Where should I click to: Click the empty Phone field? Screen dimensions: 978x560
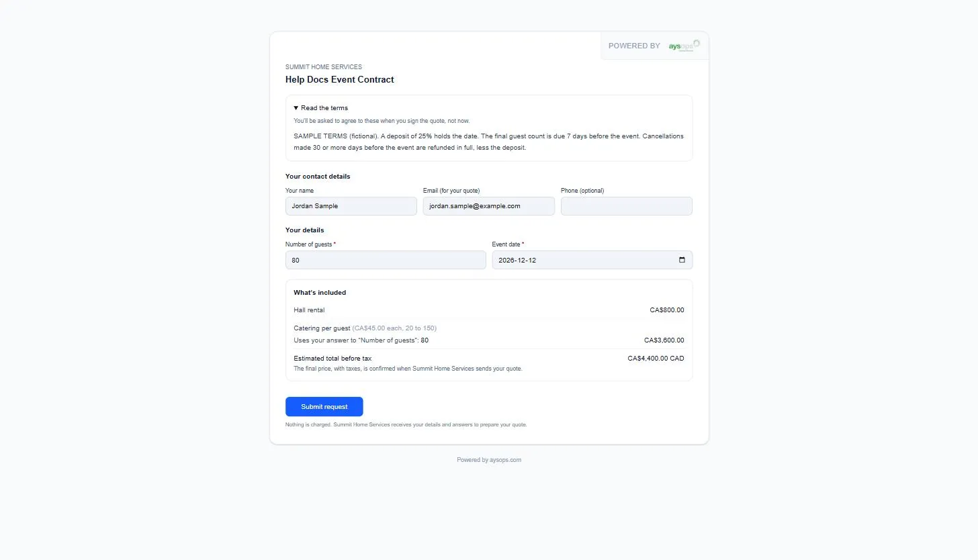pos(627,206)
